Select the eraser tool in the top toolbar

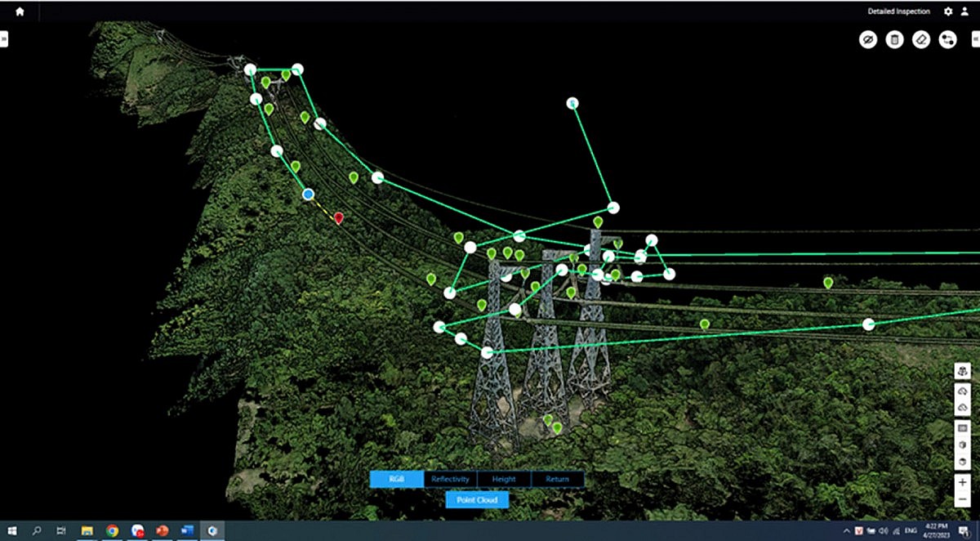coord(920,39)
